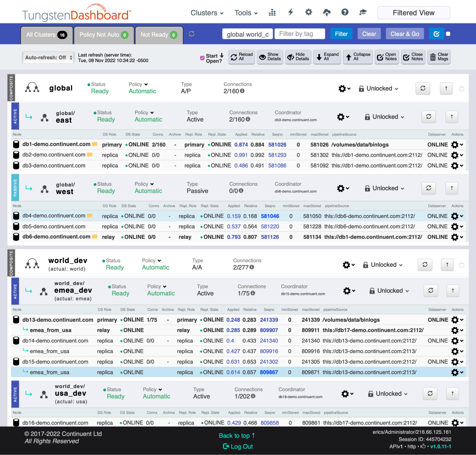
Task: Click the Log Out link
Action: (x=238, y=446)
